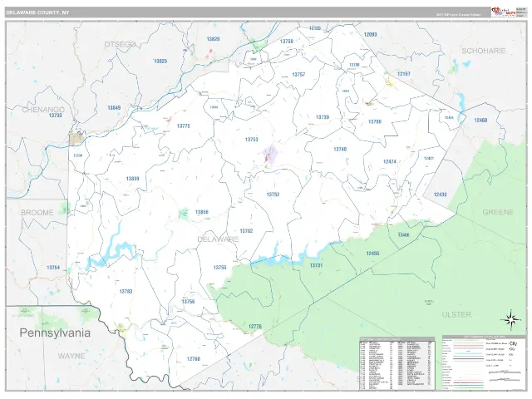The height and width of the screenshot is (399, 532).
Task: Click the BROOME county label
Action: pos(37,213)
